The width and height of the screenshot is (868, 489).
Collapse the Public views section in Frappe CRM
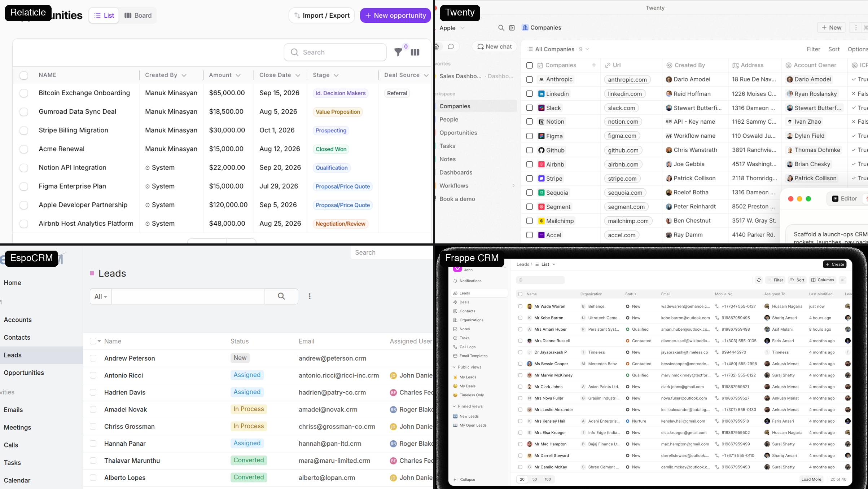point(468,367)
